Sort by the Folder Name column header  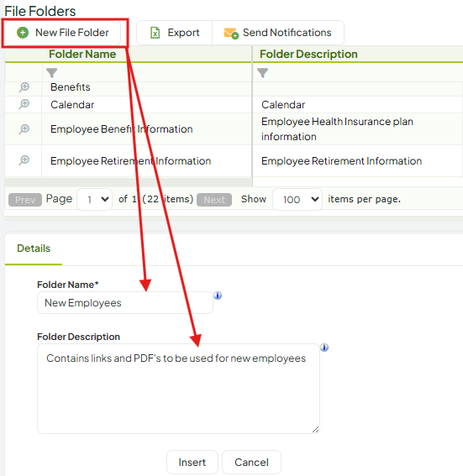[x=82, y=54]
